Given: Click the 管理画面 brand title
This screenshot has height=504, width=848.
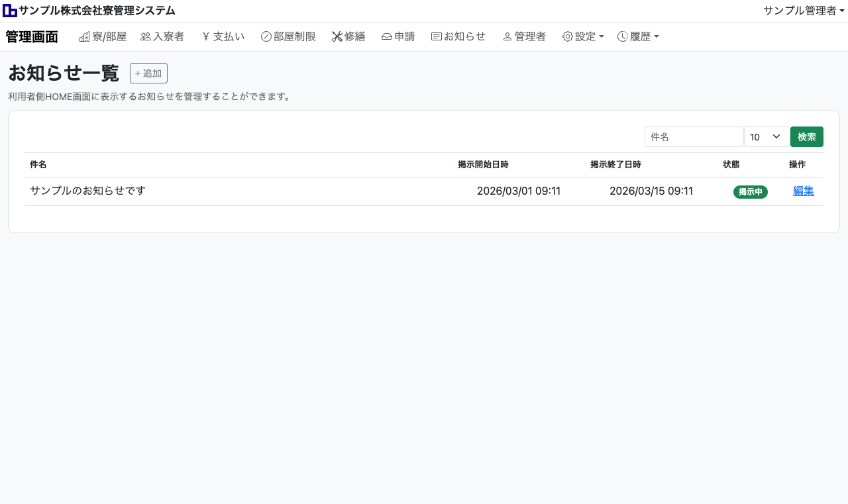Looking at the screenshot, I should coord(32,37).
